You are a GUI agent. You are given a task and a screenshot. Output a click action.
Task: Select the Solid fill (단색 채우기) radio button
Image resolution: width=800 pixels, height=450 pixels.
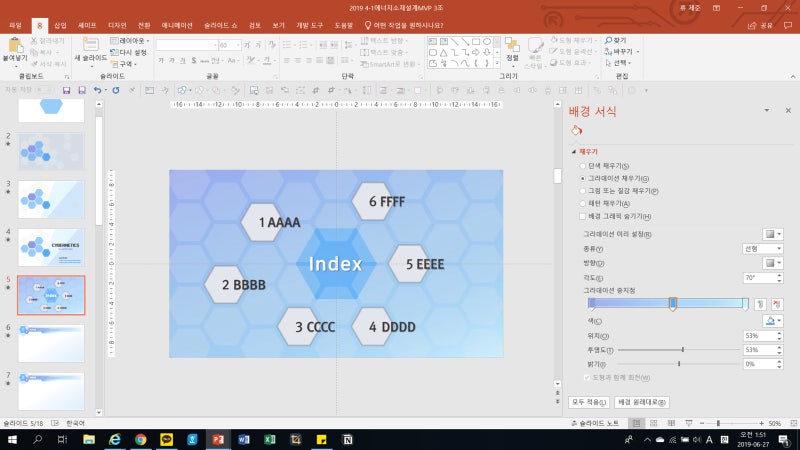click(583, 165)
